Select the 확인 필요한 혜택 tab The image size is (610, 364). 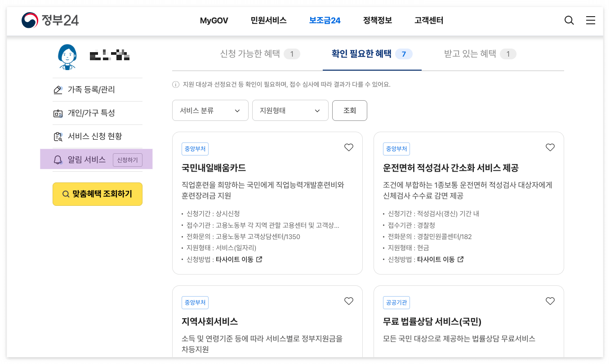click(372, 54)
